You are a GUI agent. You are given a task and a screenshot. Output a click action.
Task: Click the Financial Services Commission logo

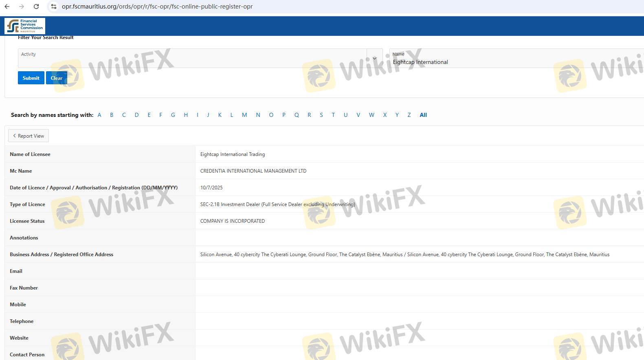[x=25, y=26]
